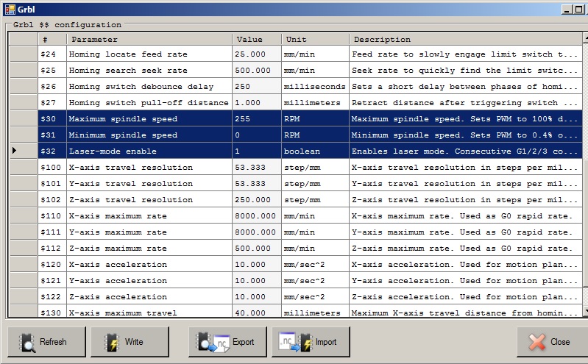Image resolution: width=588 pixels, height=364 pixels.
Task: Click value 250.000 of Z-axis travel resolution
Action: [x=257, y=199]
